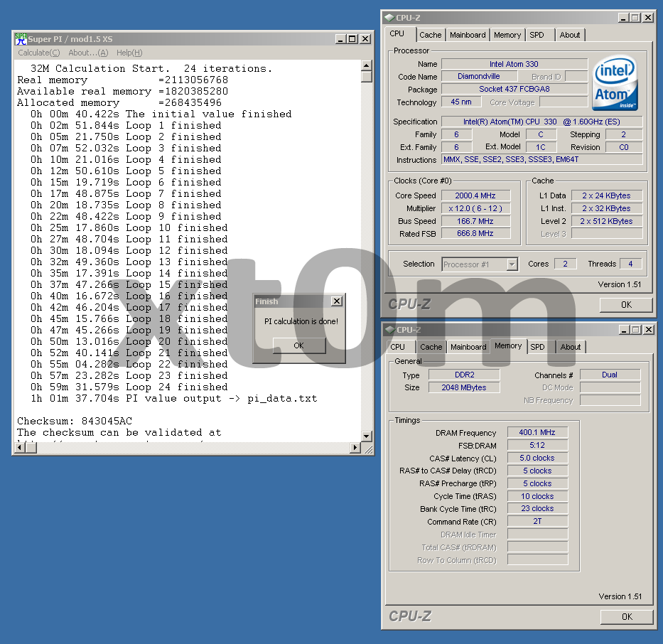Click the Core Speed value 2000.4 MHz
The image size is (663, 644).
(x=475, y=195)
